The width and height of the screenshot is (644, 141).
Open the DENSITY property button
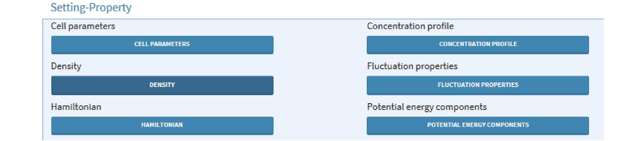[x=162, y=85]
